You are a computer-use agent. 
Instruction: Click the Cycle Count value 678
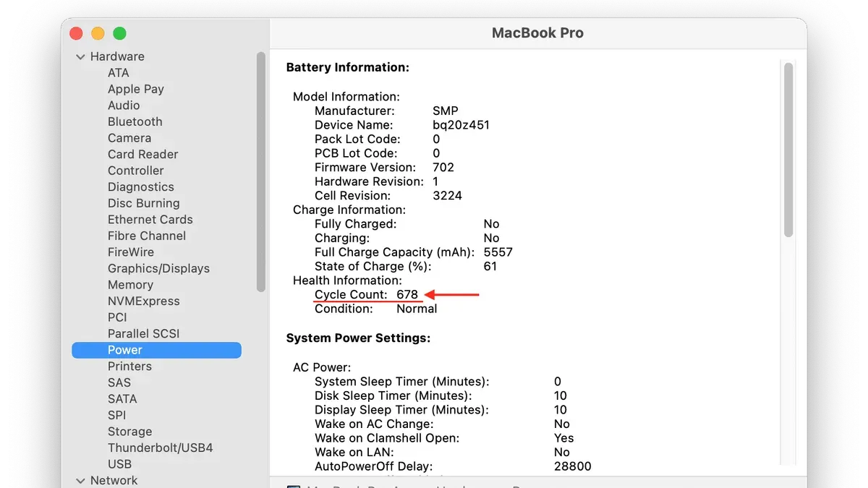tap(407, 294)
